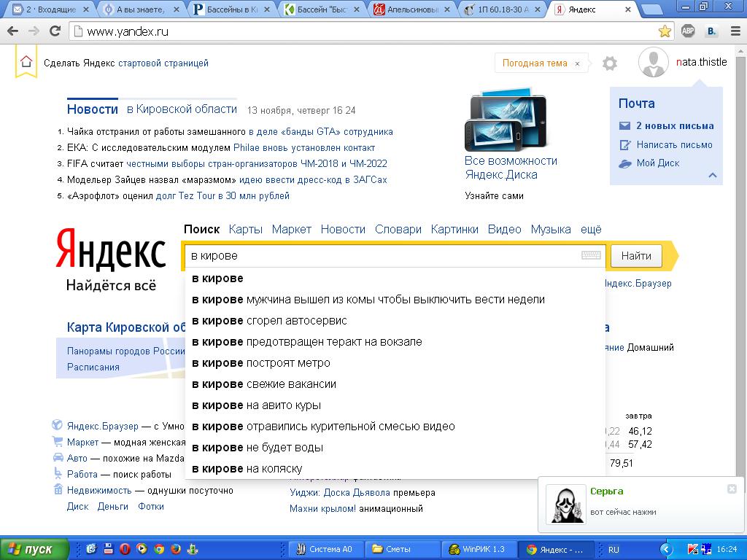The image size is (747, 560).
Task: Select suggestion в кирове на авито куры
Action: pyautogui.click(x=395, y=405)
